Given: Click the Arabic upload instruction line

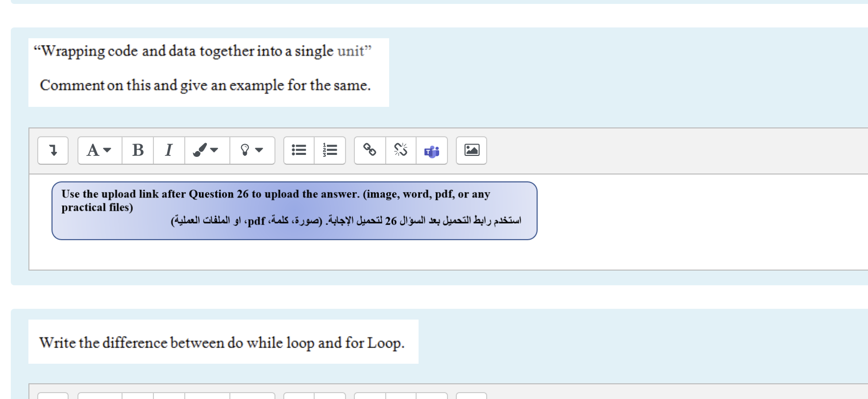Looking at the screenshot, I should 346,221.
